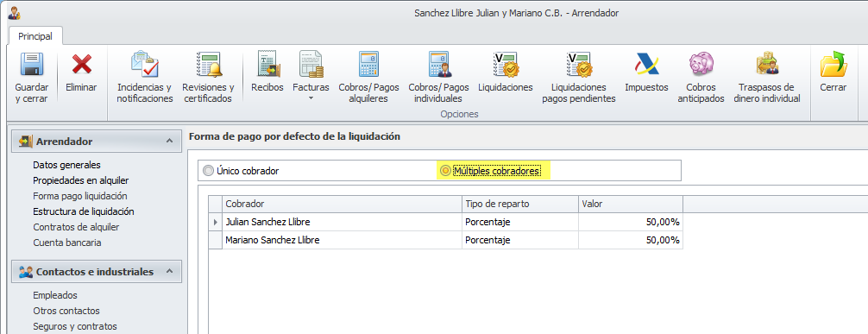Click the 50,00% value for Julian

click(x=631, y=222)
